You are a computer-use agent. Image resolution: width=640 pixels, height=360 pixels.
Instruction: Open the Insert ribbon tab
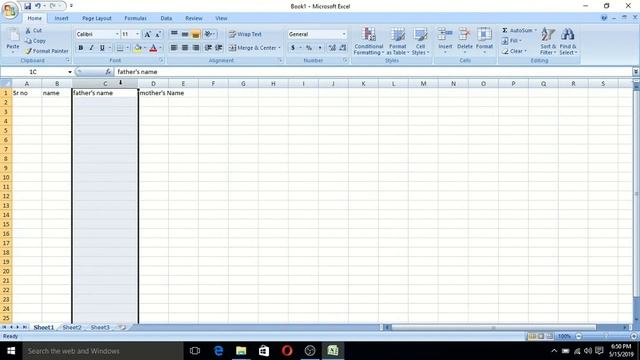62,18
